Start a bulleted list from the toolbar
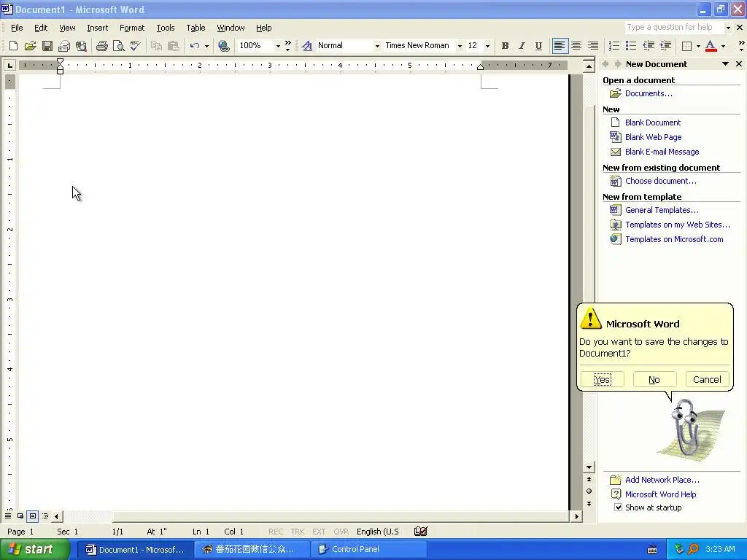 [x=631, y=46]
